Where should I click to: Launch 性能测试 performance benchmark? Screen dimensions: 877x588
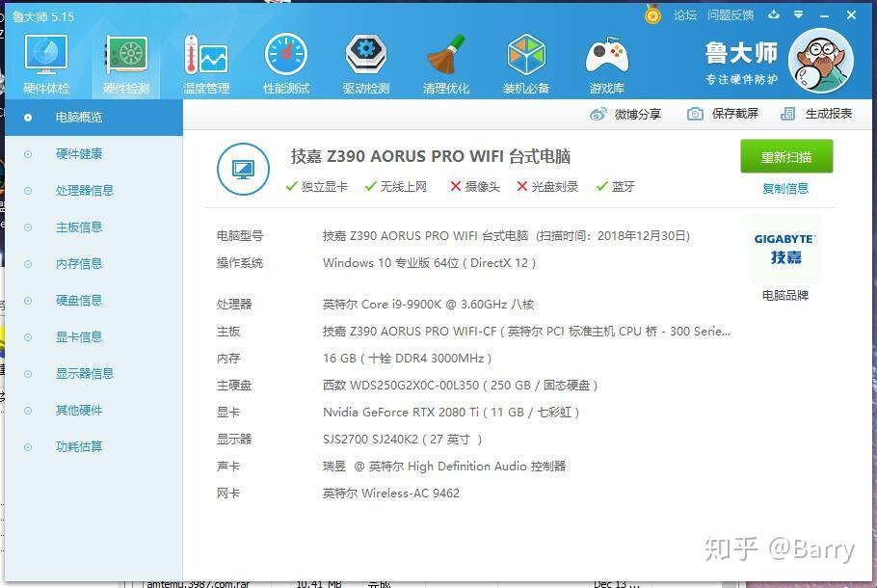point(286,63)
